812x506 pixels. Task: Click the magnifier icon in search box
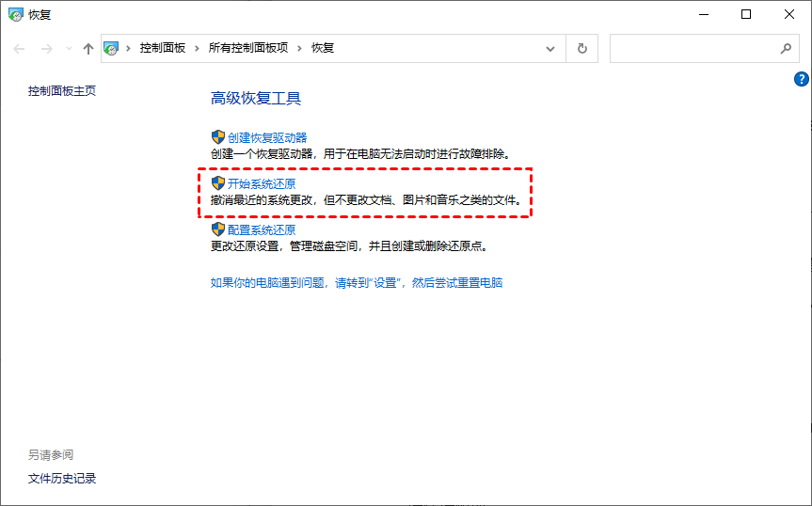click(x=786, y=48)
